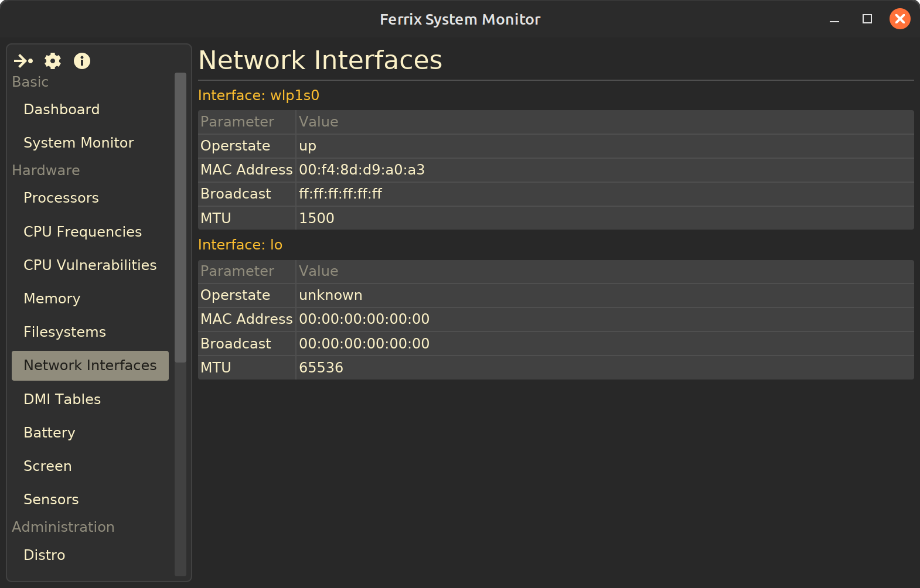Open DMI Tables page
Screen dimensions: 920x588
pyautogui.click(x=62, y=399)
